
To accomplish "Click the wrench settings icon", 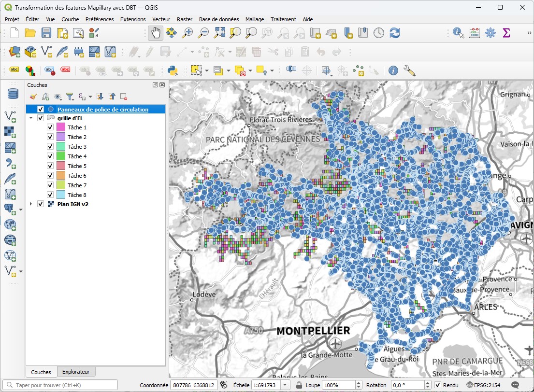I will [x=409, y=71].
